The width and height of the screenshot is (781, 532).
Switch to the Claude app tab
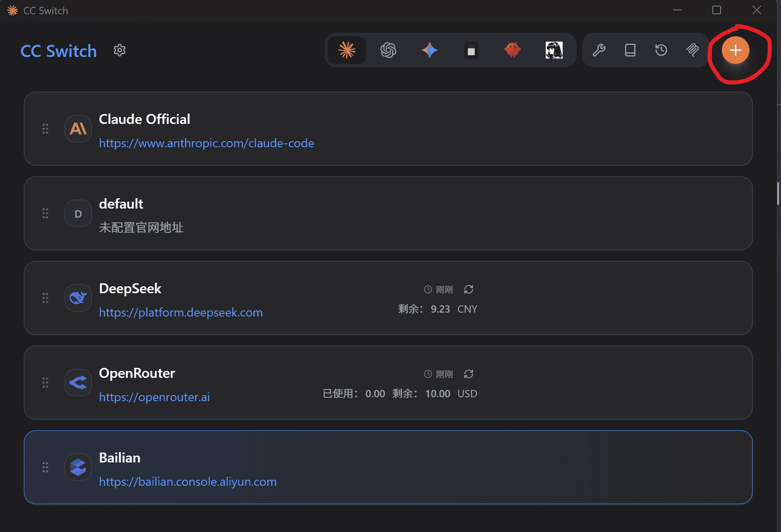point(347,50)
